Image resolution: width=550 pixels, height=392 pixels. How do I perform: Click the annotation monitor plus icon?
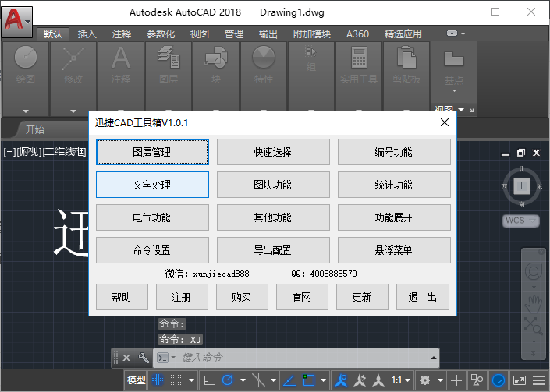(x=456, y=380)
